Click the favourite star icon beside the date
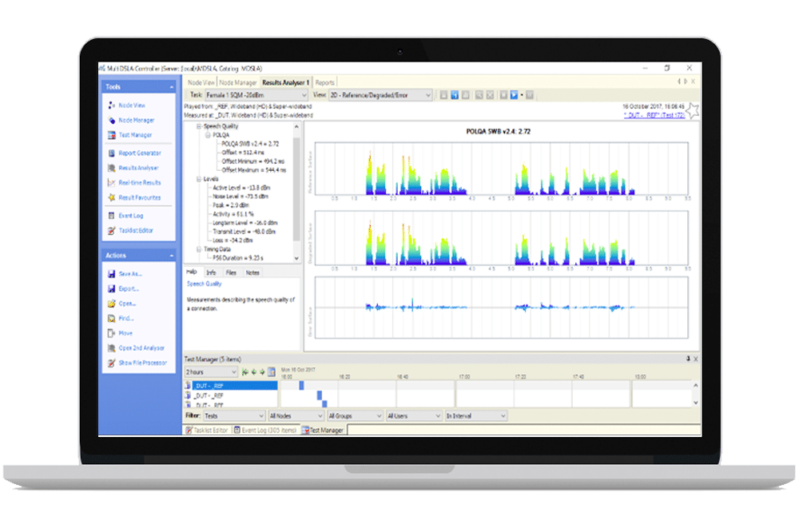Image resolution: width=799 pixels, height=532 pixels. click(x=692, y=110)
